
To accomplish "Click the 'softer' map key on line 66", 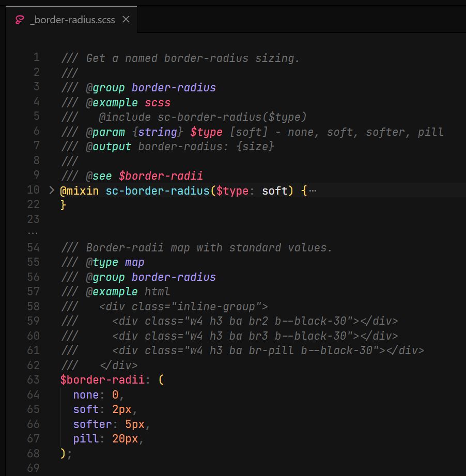I will (92, 424).
